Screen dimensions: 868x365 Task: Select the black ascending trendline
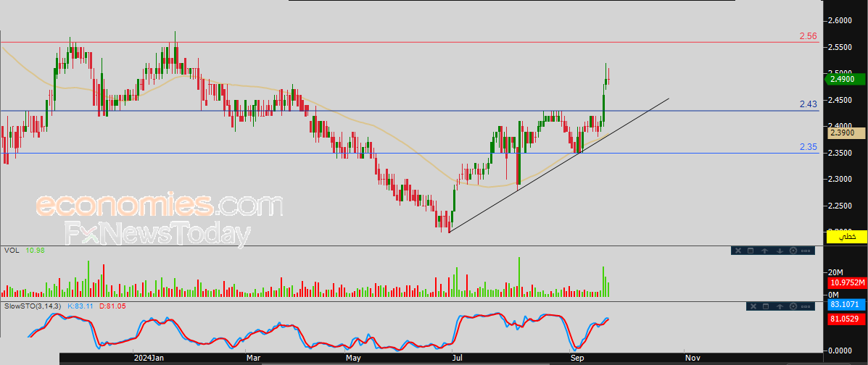(x=559, y=165)
